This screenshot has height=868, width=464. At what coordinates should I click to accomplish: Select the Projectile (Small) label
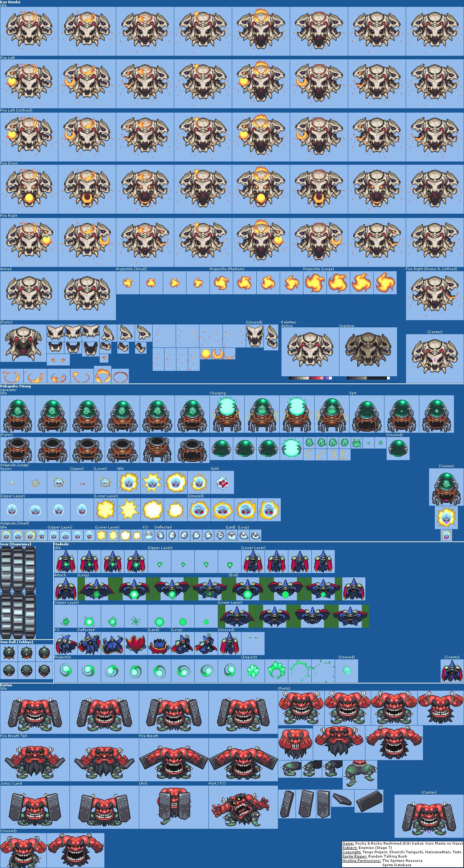[x=131, y=269]
